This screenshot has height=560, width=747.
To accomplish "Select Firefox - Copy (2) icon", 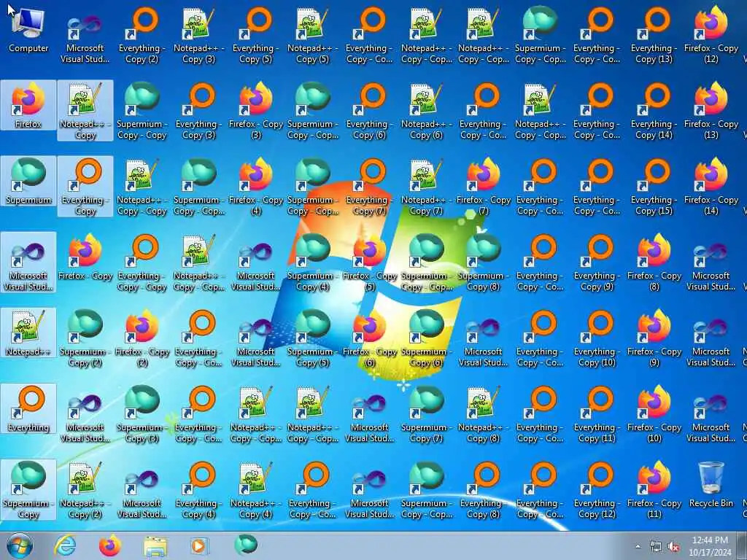I will 142,338.
